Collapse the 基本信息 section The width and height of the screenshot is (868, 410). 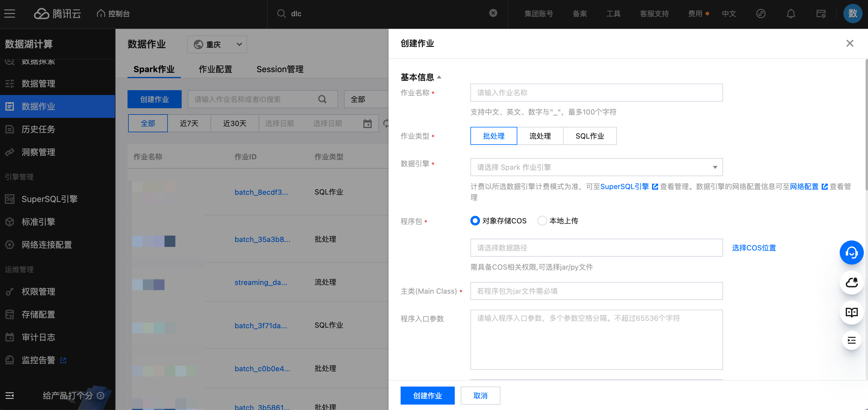coord(439,77)
